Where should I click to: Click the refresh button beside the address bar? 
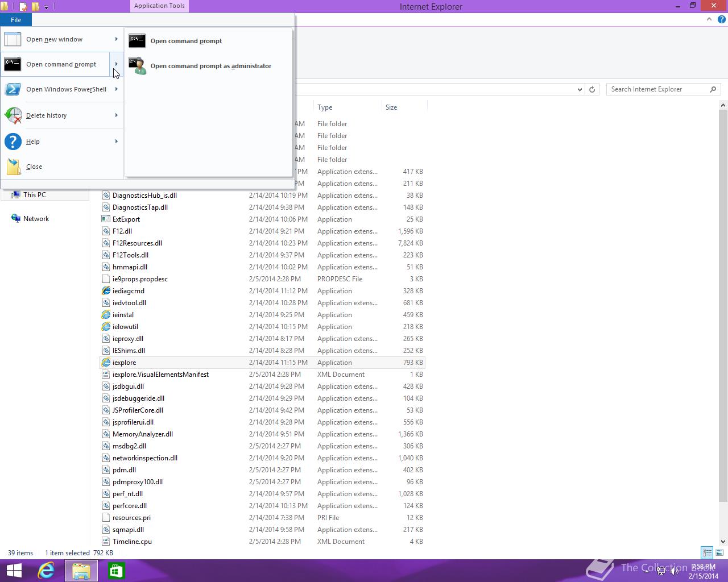[x=592, y=89]
